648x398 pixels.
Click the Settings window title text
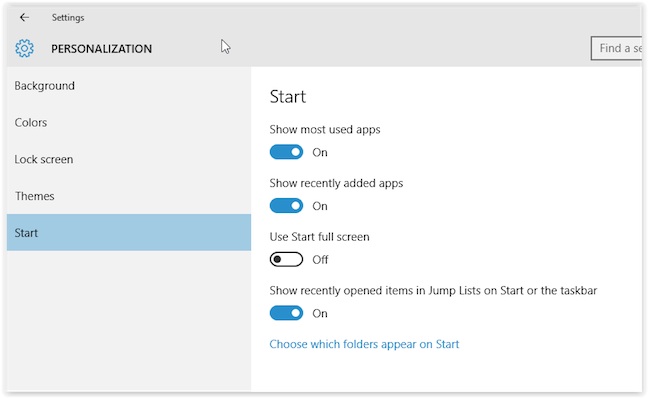coord(68,17)
